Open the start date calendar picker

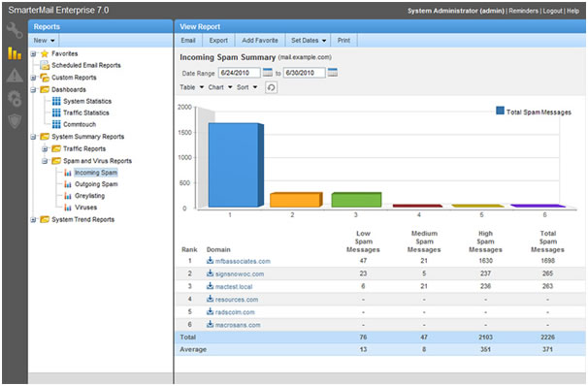click(x=268, y=73)
